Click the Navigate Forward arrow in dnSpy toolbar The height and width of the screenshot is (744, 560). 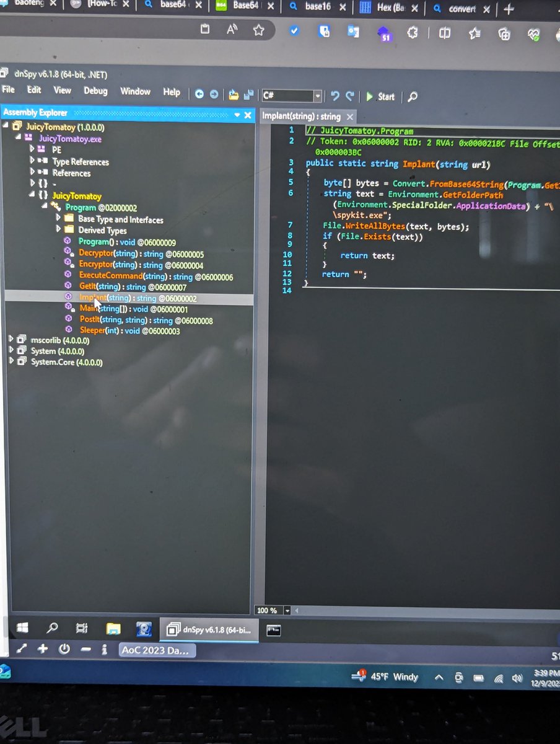[x=214, y=95]
